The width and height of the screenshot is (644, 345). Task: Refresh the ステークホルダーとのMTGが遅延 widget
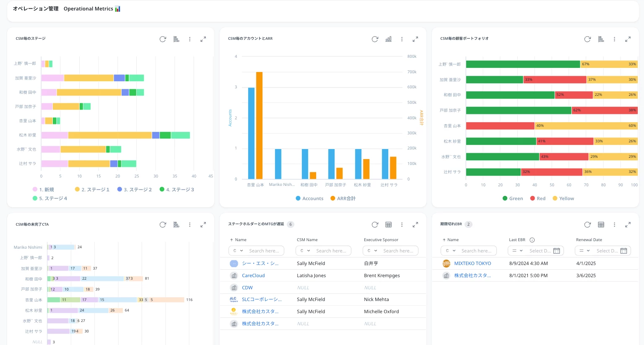[x=375, y=224]
